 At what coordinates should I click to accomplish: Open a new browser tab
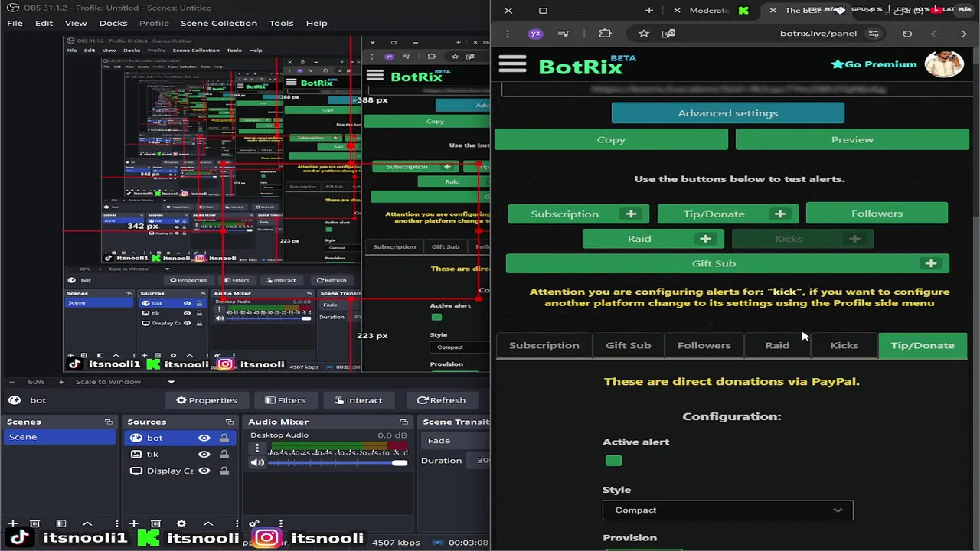click(x=649, y=11)
